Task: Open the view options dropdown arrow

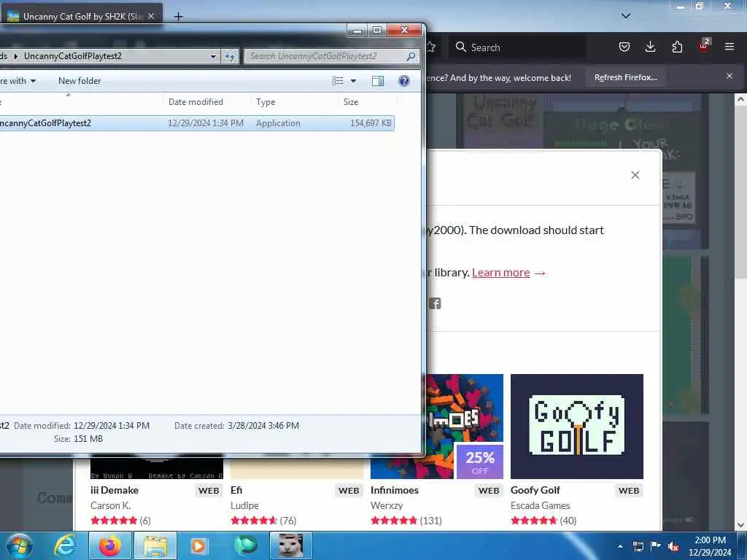Action: tap(354, 81)
